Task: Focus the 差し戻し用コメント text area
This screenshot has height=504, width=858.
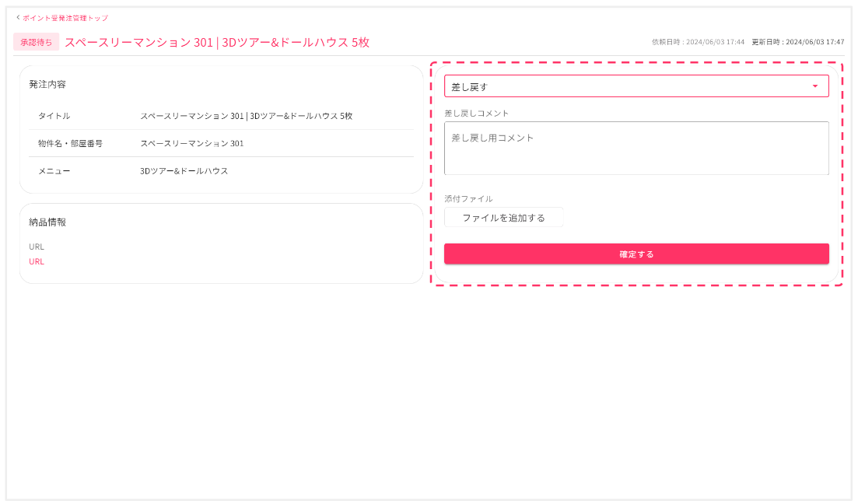Action: (x=636, y=149)
